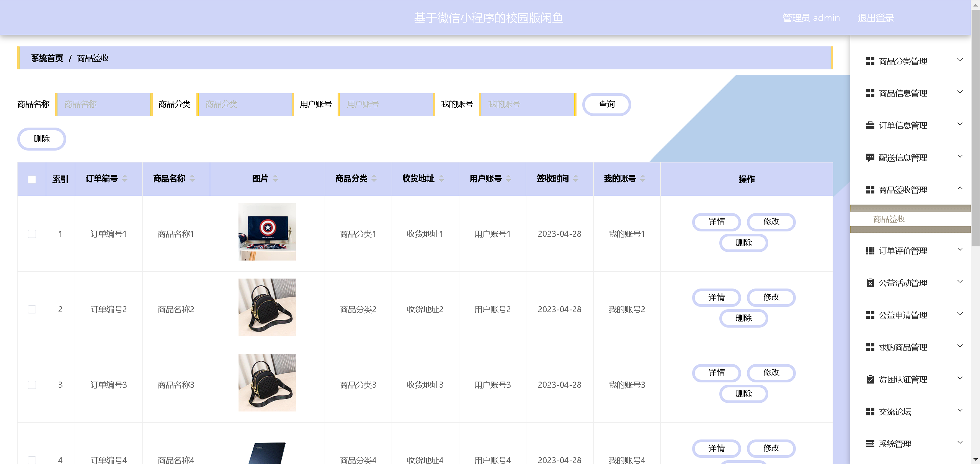Click 退出登录 to log out
This screenshot has width=980, height=464.
[x=875, y=18]
